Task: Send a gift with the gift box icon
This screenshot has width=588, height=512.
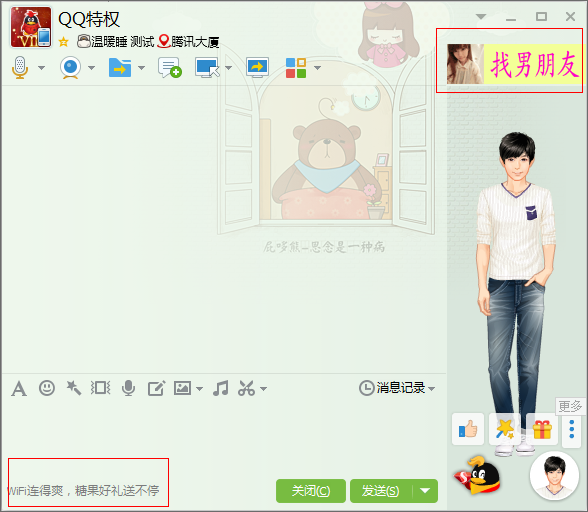Action: 542,429
